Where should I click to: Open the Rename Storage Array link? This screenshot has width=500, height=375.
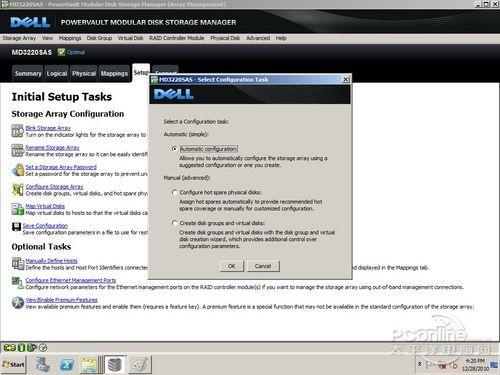52,148
